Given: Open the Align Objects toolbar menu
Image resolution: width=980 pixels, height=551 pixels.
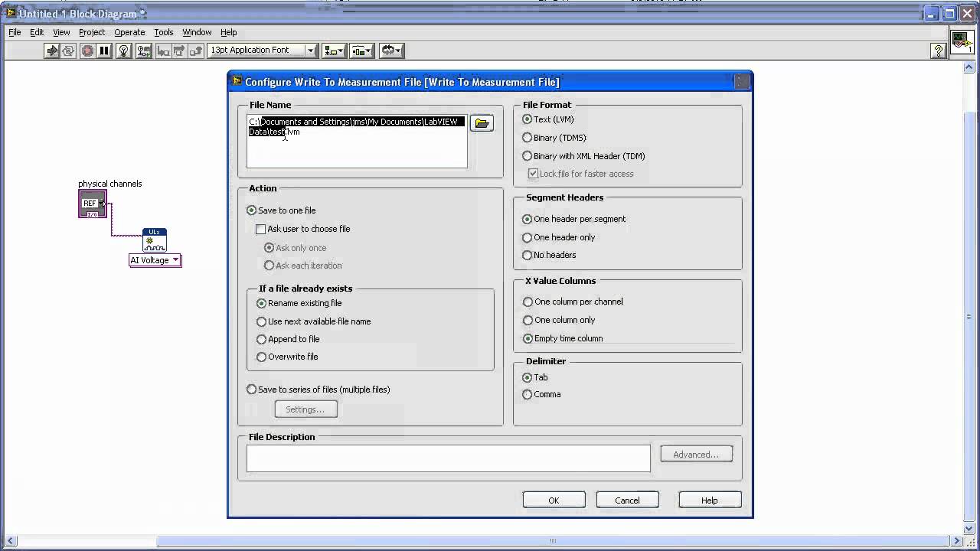Looking at the screenshot, I should pyautogui.click(x=335, y=51).
